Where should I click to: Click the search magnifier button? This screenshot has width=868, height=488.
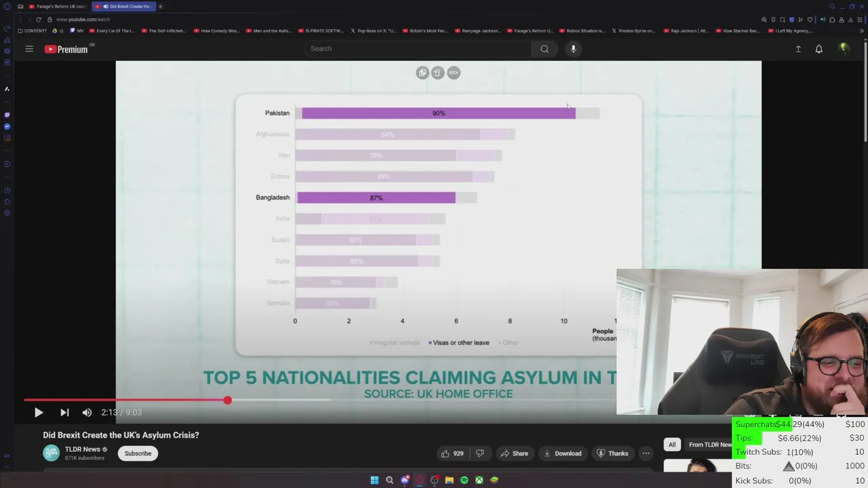545,49
